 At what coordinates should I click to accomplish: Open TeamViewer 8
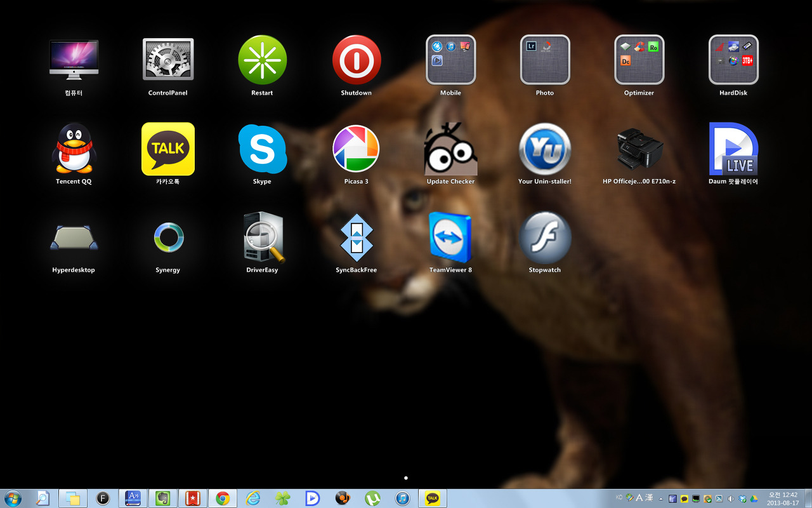click(450, 237)
